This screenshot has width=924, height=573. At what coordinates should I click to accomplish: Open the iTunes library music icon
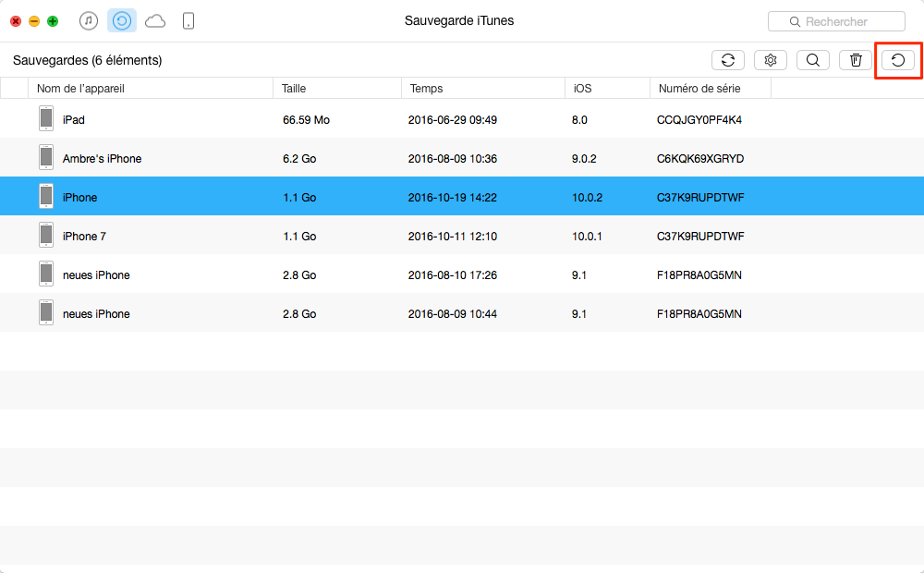click(x=89, y=21)
